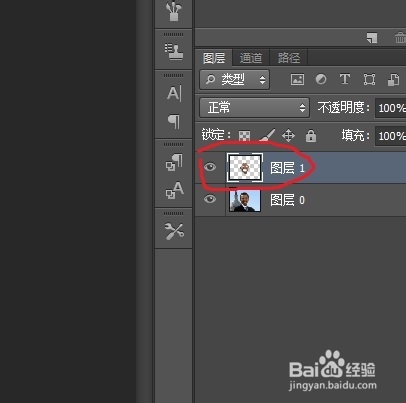Click the 不透明度 label
This screenshot has height=403, width=406.
[344, 108]
